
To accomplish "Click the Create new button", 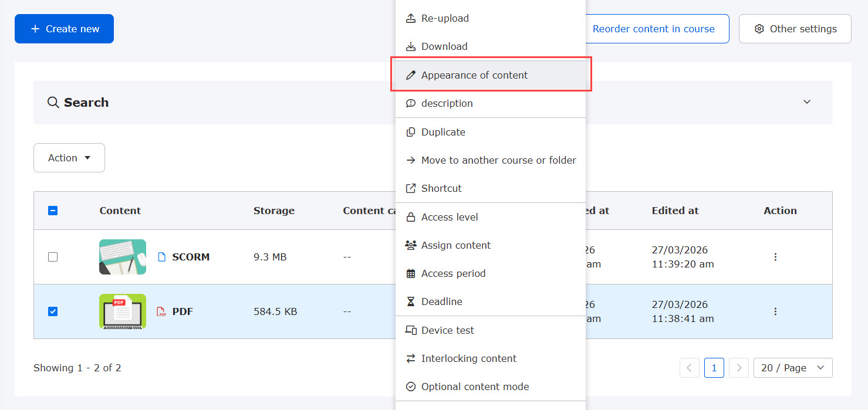I will click(x=64, y=29).
